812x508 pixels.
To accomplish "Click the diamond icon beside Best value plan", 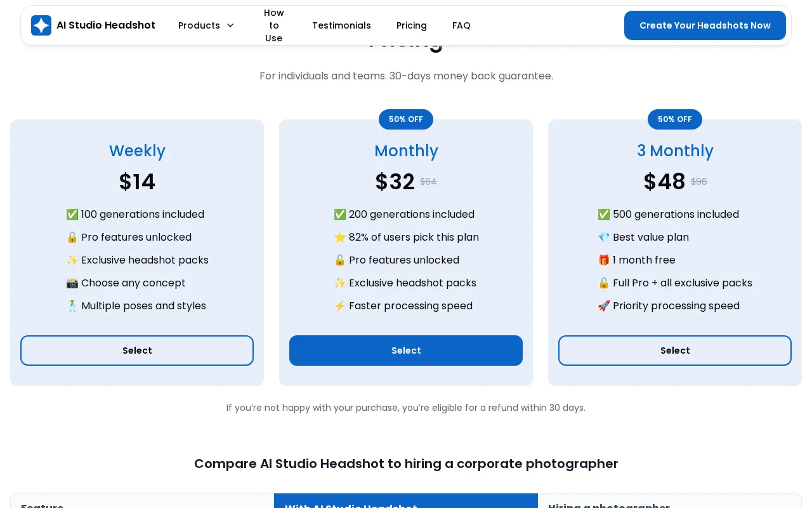I will click(603, 237).
